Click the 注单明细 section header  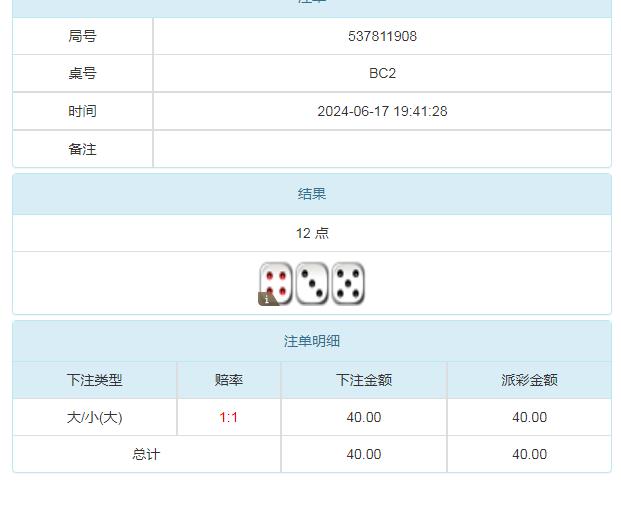pos(312,341)
